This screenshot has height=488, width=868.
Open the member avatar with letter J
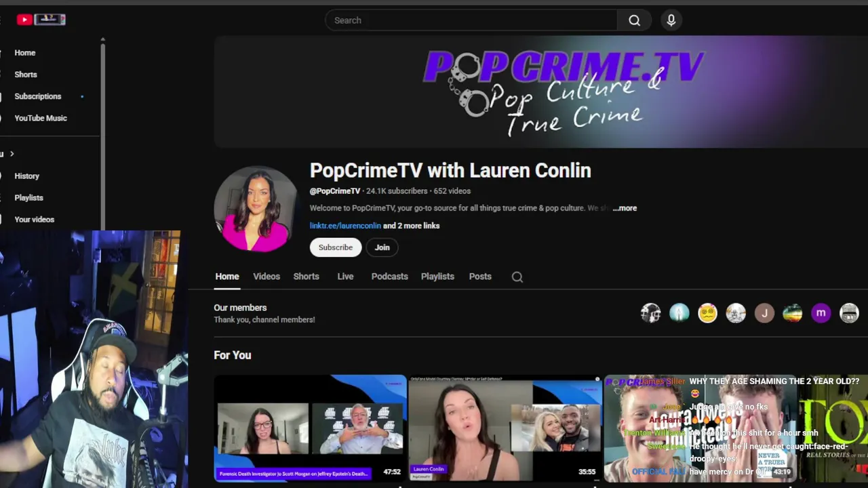764,313
